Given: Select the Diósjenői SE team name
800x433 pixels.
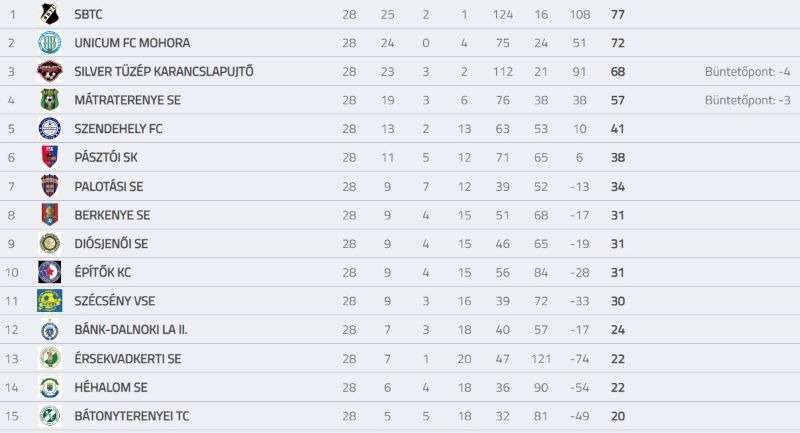Looking at the screenshot, I should (111, 244).
